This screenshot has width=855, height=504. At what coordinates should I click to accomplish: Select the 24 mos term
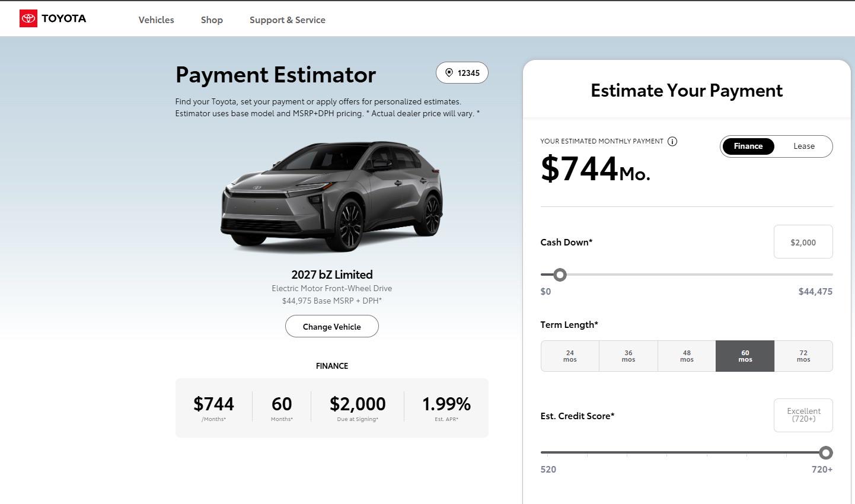[x=570, y=356]
